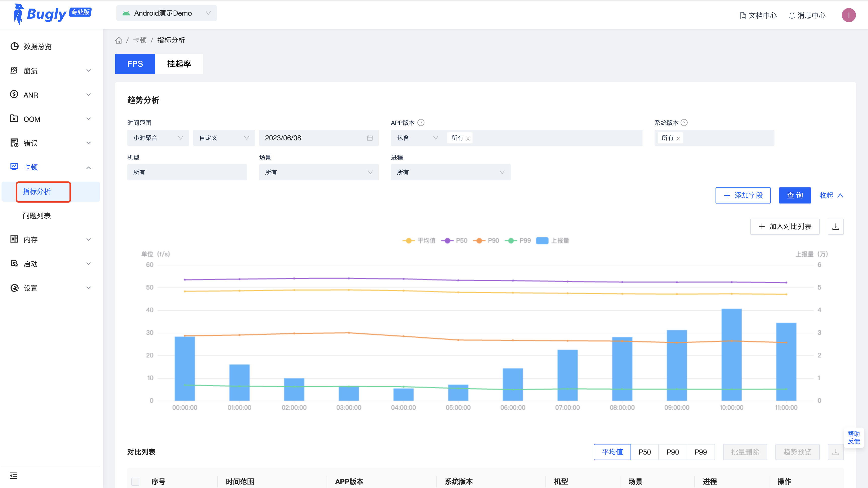The height and width of the screenshot is (488, 868).
Task: Click the 卡顿 chart icon
Action: pos(14,167)
